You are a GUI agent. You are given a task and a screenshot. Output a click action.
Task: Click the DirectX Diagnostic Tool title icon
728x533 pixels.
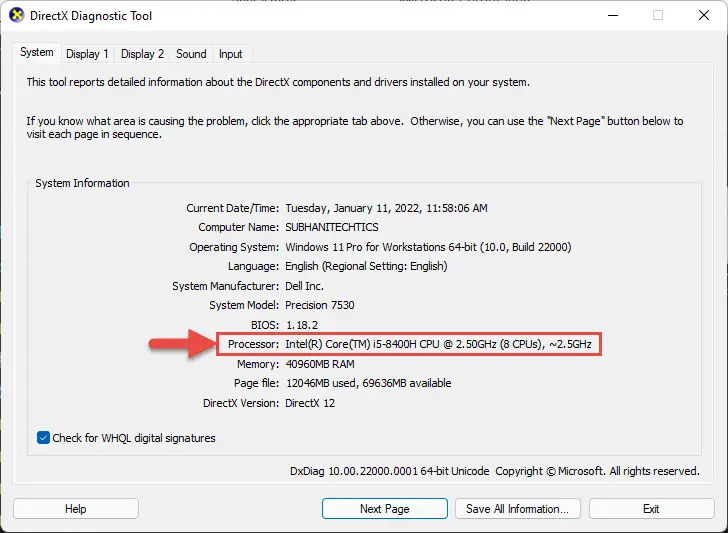pyautogui.click(x=16, y=15)
